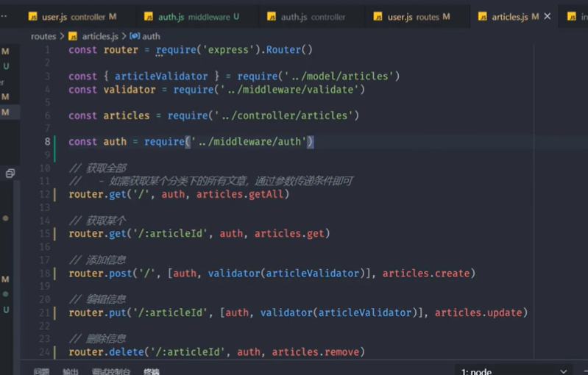Expand the breadcrumb chevron after routes
The width and height of the screenshot is (588, 375).
pyautogui.click(x=63, y=36)
